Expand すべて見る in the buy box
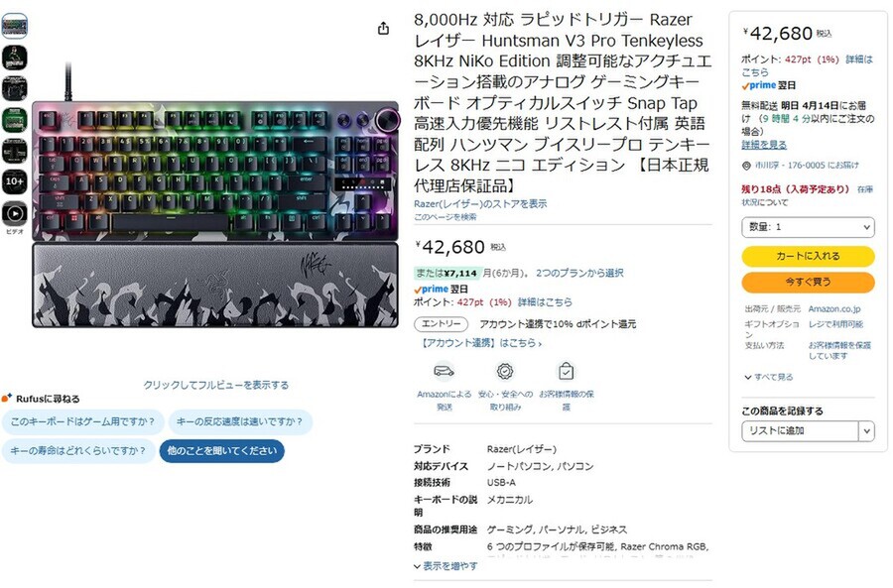This screenshot has width=893, height=588. pyautogui.click(x=768, y=377)
